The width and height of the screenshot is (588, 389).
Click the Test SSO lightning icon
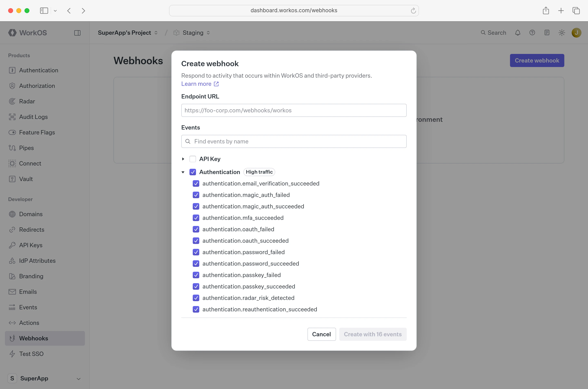pyautogui.click(x=12, y=354)
